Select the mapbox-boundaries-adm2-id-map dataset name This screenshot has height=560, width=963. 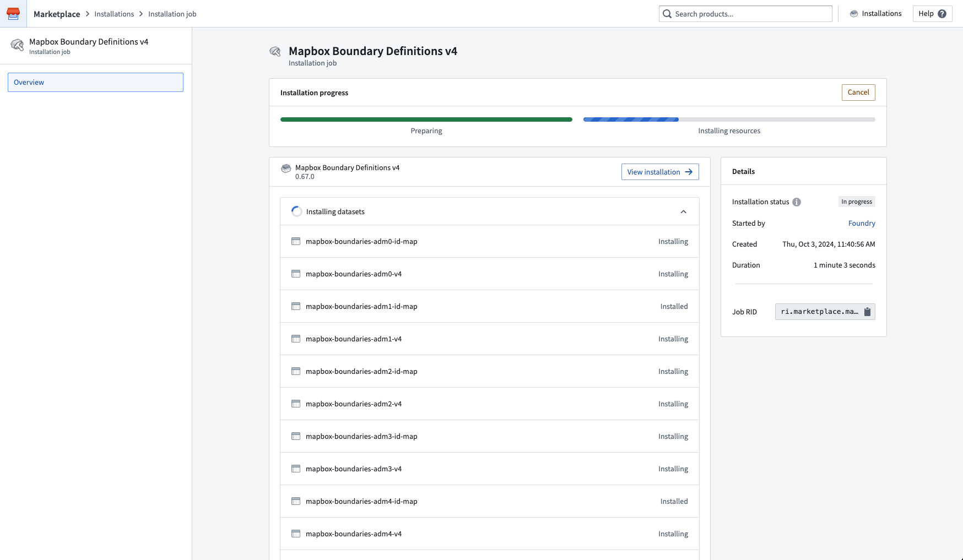click(x=361, y=371)
